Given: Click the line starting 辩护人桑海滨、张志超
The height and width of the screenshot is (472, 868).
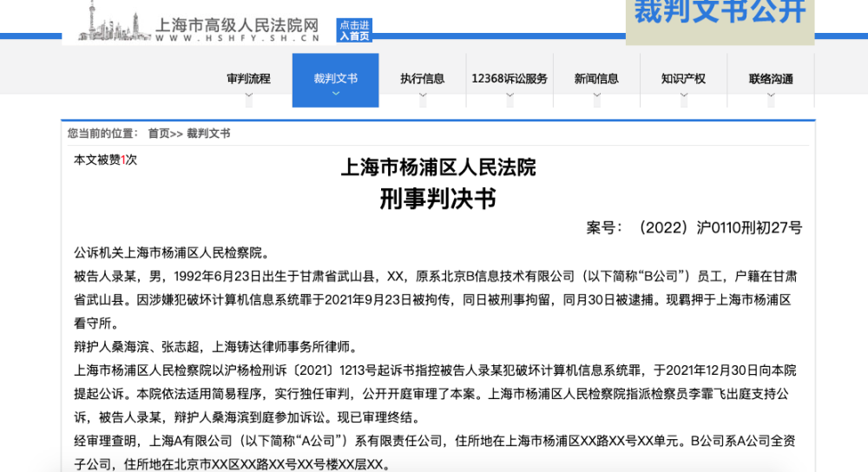Looking at the screenshot, I should click(218, 347).
